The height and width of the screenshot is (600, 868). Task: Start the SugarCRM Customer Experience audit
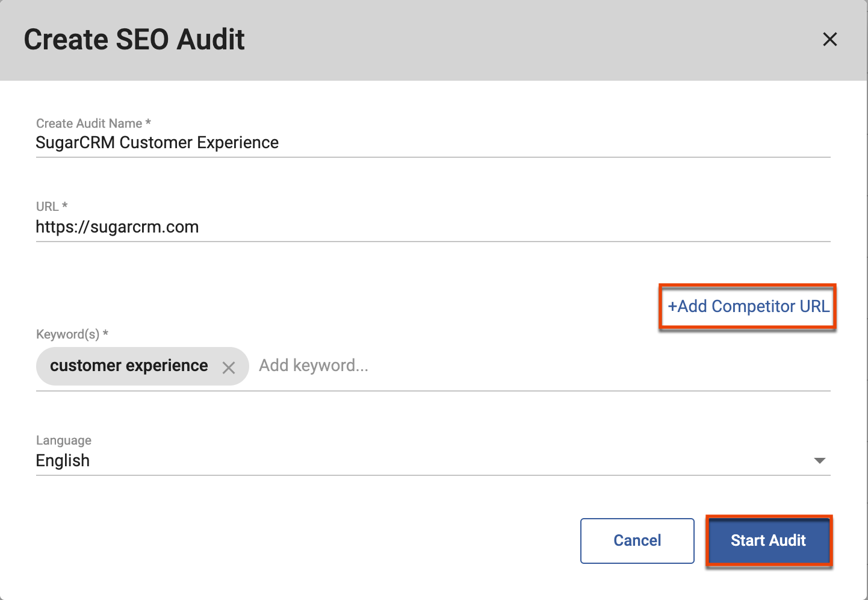768,540
